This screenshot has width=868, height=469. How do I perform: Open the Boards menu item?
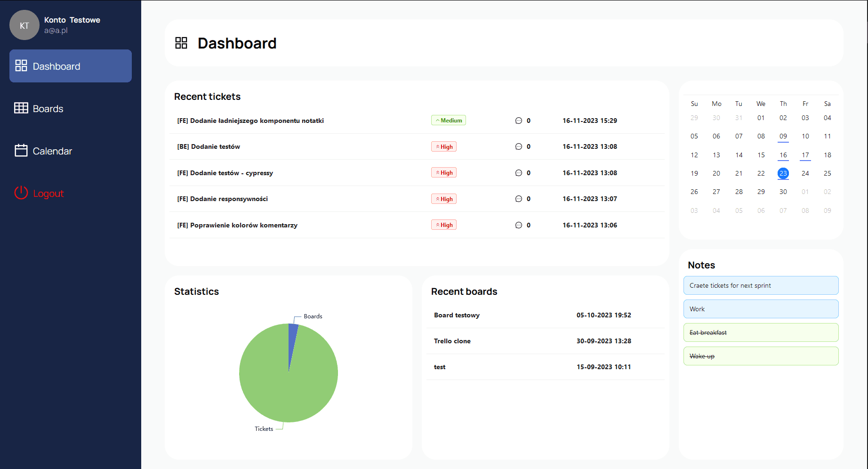point(48,109)
